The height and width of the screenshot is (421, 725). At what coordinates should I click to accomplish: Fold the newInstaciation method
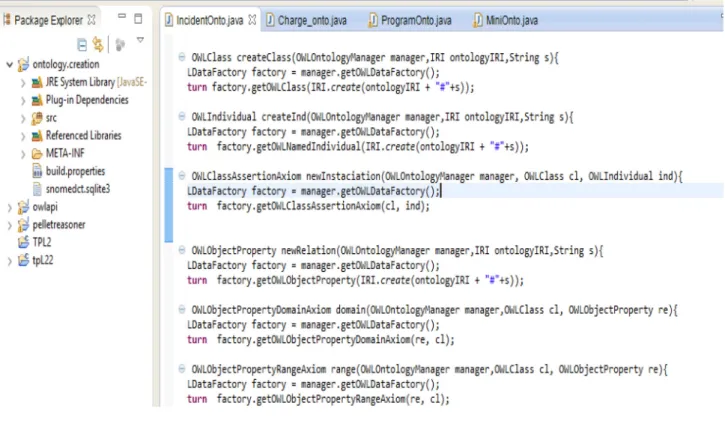[182, 176]
